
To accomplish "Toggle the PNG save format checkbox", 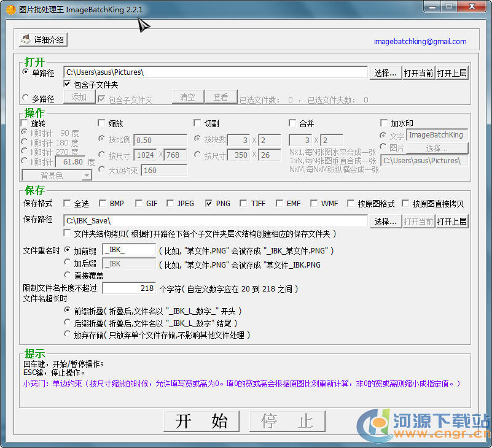I will tap(209, 203).
